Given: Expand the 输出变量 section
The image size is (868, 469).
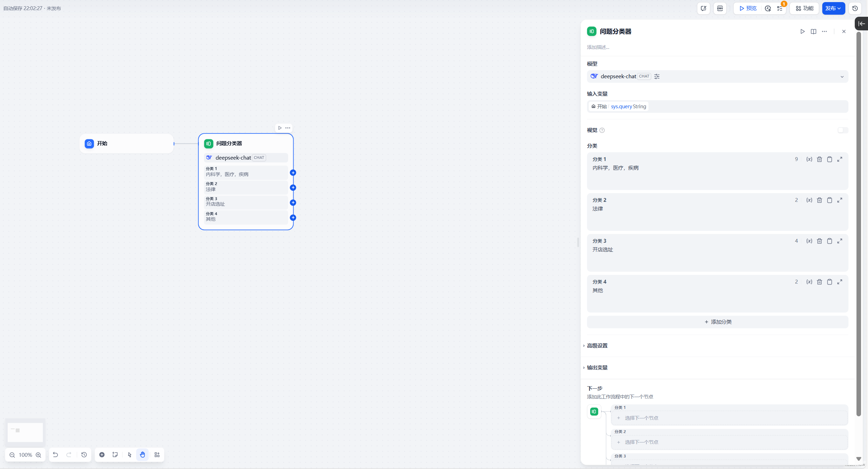Looking at the screenshot, I should tap(597, 368).
